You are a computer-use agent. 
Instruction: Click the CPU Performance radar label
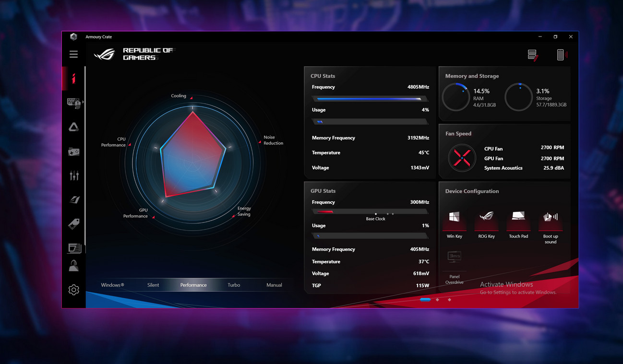(113, 142)
